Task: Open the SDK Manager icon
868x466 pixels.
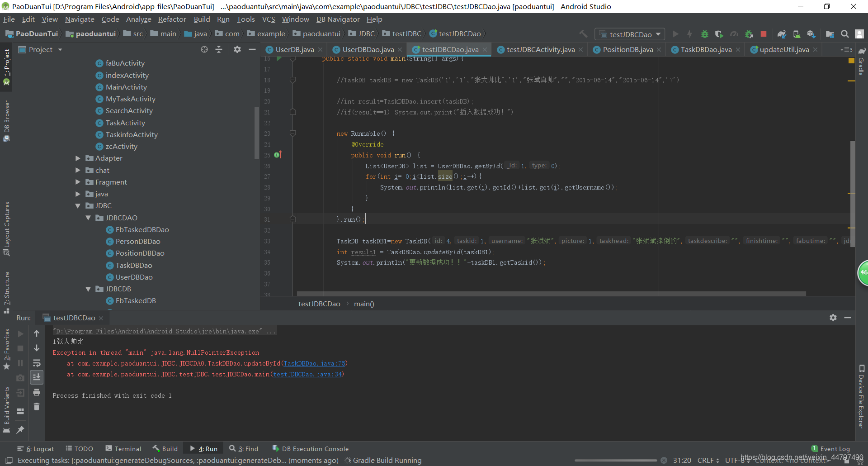Action: [x=811, y=34]
